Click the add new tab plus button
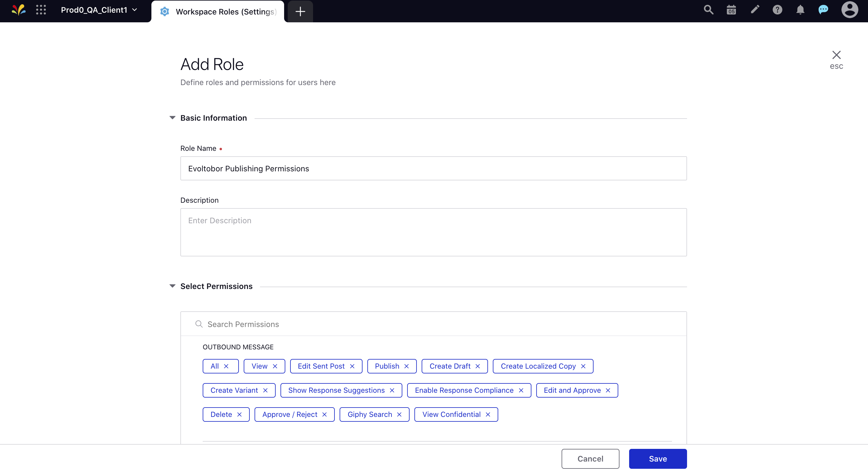This screenshot has height=473, width=868. click(x=300, y=11)
